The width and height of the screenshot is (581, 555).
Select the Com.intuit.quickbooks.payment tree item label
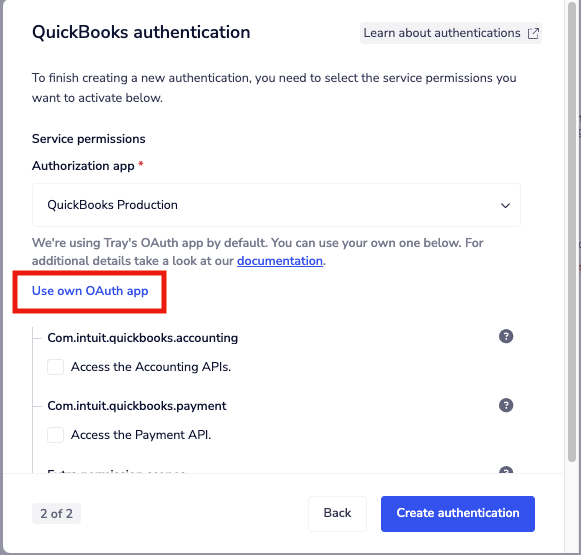point(137,406)
